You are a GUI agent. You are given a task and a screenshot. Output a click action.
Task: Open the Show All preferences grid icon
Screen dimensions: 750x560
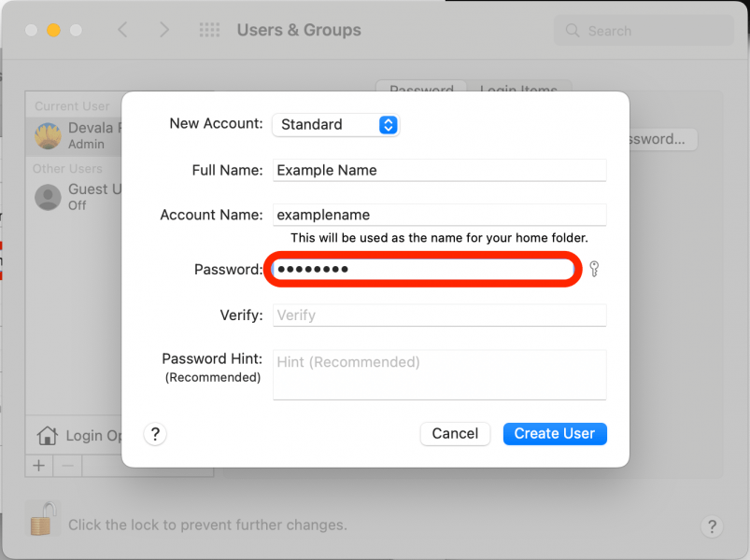(209, 29)
